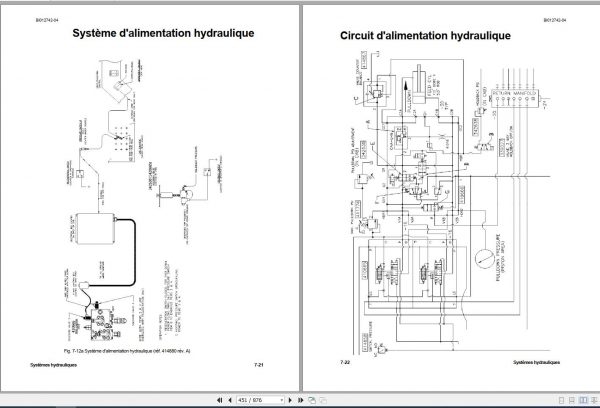Open the page number dropdown arrow
Image resolution: width=600 pixels, height=408 pixels.
282,400
